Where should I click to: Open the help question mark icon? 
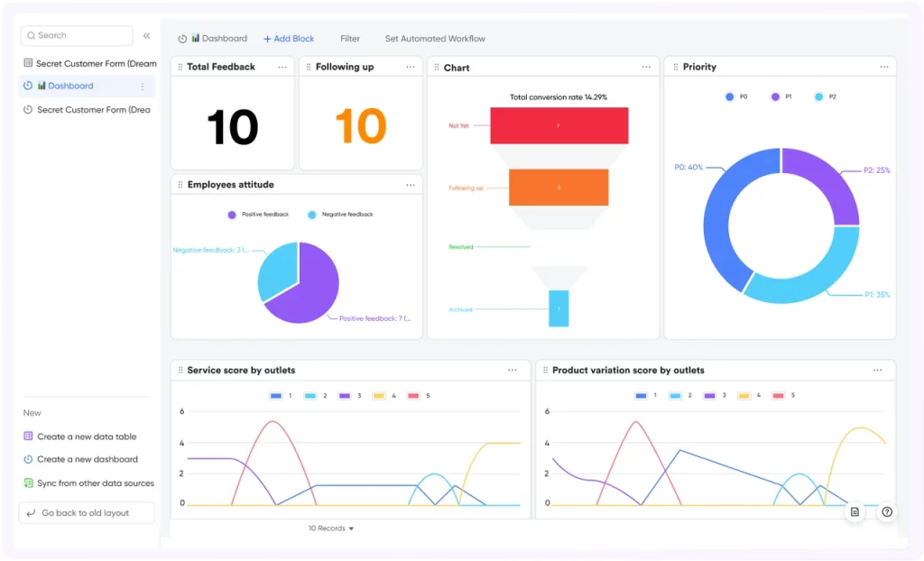887,512
